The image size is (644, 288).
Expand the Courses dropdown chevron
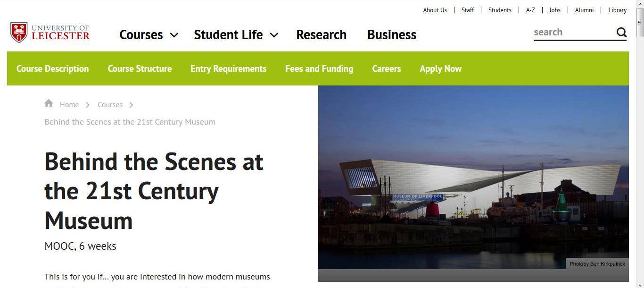click(x=174, y=35)
